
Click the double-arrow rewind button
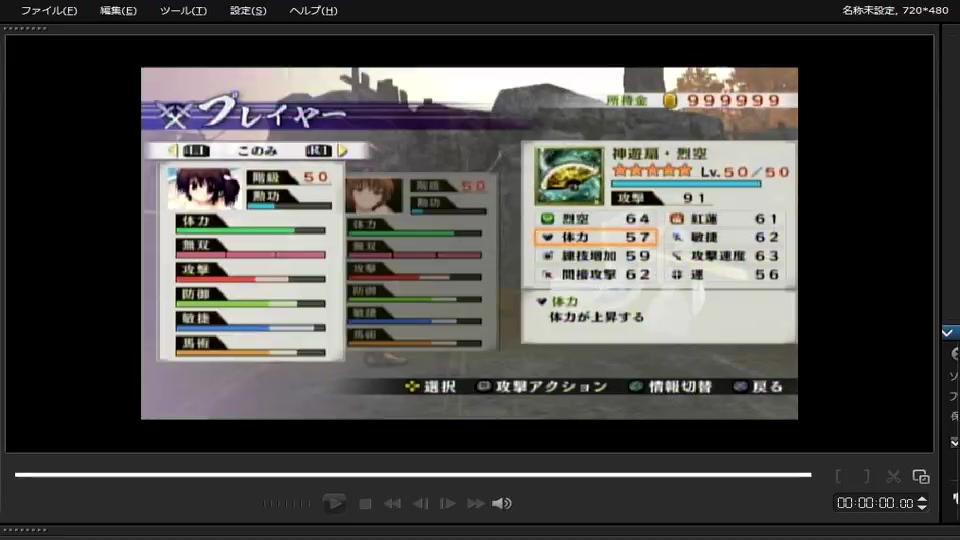(x=392, y=504)
